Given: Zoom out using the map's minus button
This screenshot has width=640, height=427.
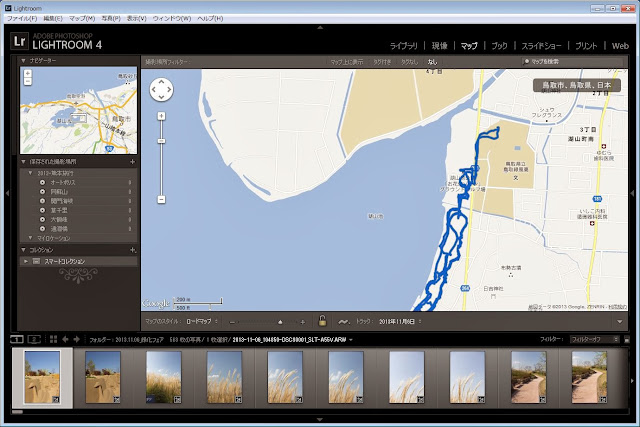Looking at the screenshot, I should point(162,200).
